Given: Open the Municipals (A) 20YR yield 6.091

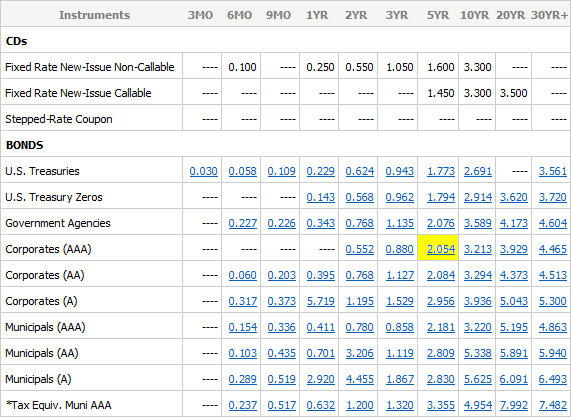Looking at the screenshot, I should 513,379.
